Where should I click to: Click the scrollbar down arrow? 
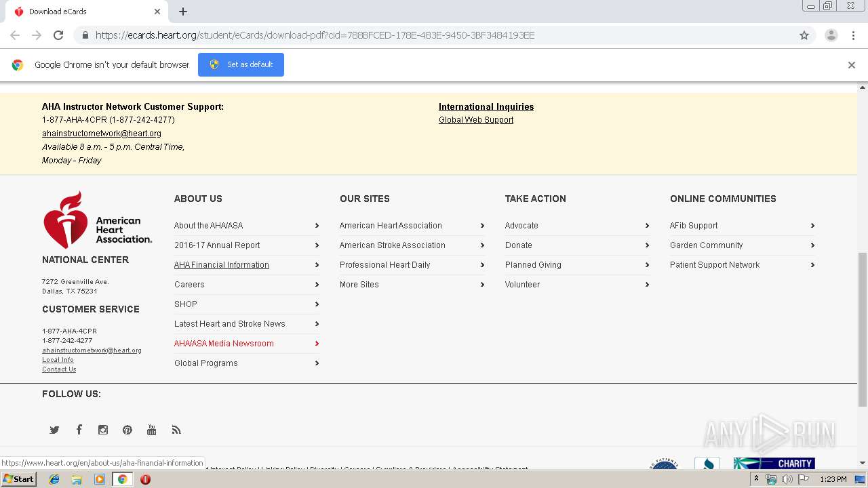[x=863, y=463]
